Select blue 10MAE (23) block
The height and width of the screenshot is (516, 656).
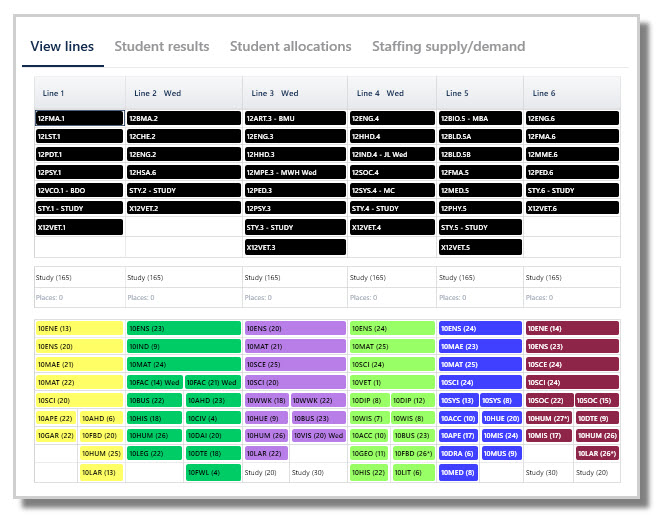480,347
